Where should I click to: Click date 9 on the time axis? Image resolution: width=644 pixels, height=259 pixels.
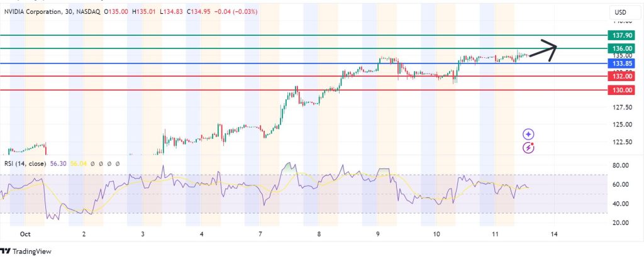point(378,234)
